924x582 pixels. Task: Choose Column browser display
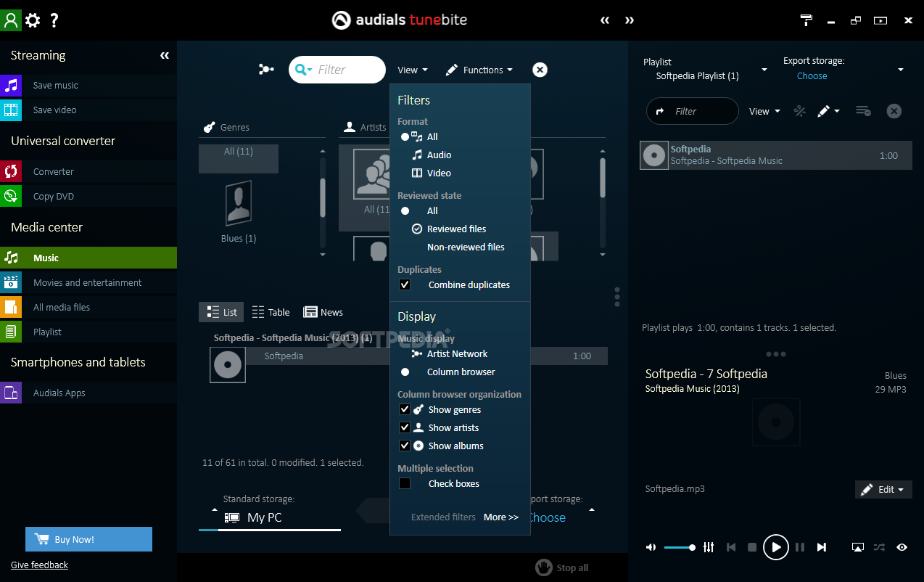click(x=448, y=372)
